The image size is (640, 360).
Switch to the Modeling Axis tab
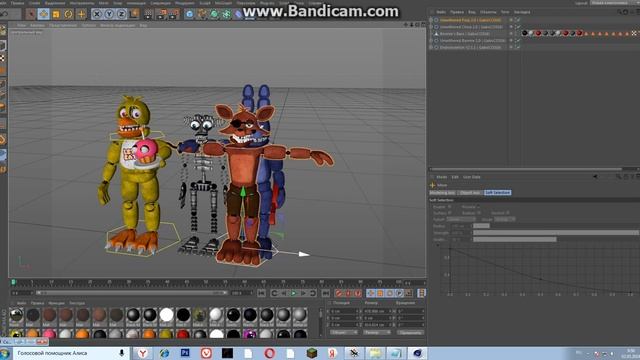(x=442, y=192)
